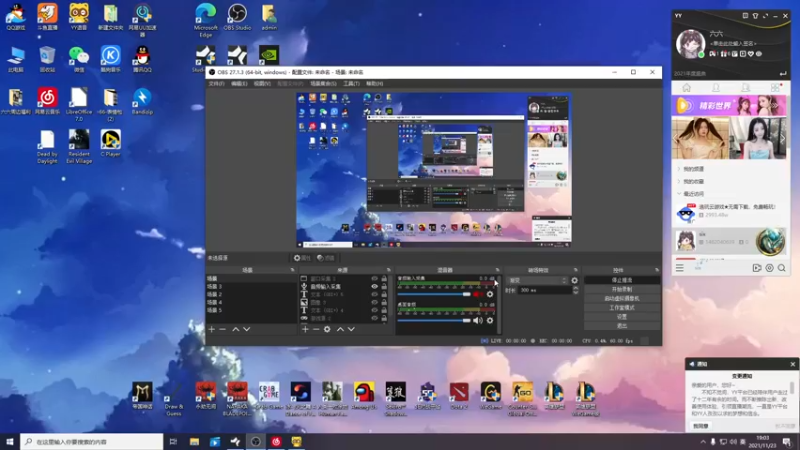Click the Start Recording button in Controls
This screenshot has height=450, width=800.
[621, 289]
